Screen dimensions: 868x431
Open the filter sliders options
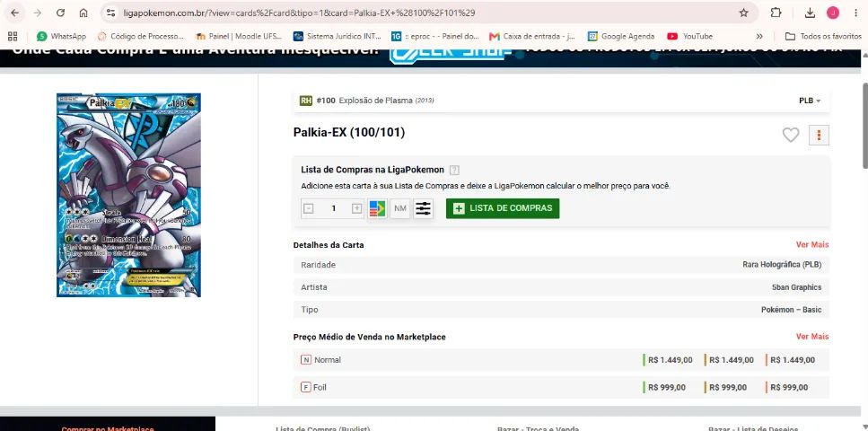coord(423,208)
